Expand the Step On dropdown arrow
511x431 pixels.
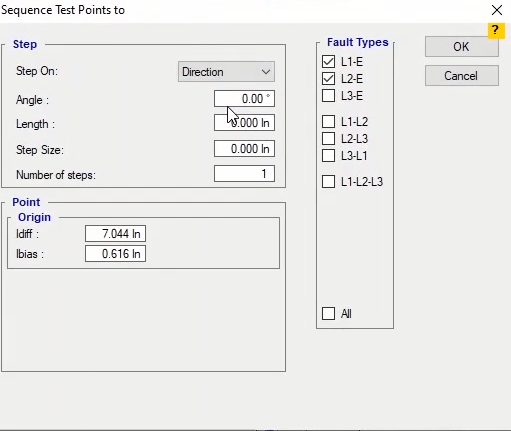[x=266, y=72]
